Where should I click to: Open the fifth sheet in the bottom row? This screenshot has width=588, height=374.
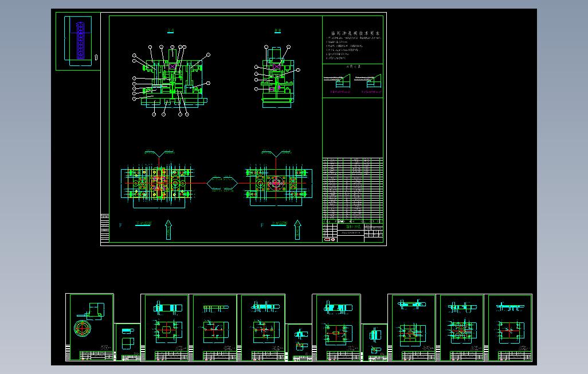[261, 328]
